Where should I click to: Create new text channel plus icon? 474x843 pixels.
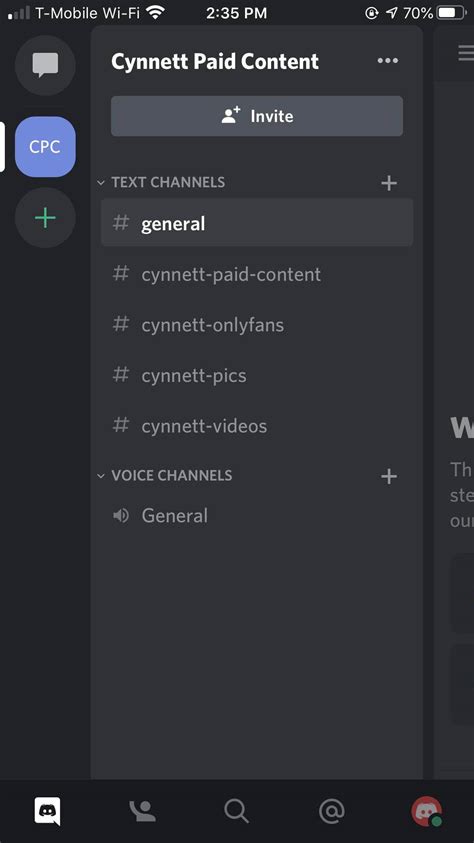(389, 183)
